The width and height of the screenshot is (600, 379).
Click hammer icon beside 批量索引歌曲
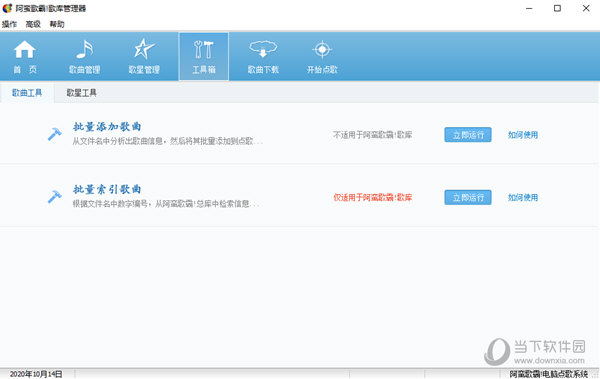(54, 197)
